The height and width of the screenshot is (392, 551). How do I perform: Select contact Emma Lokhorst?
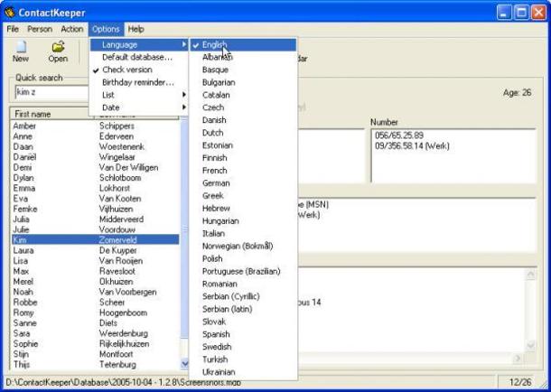pyautogui.click(x=96, y=188)
